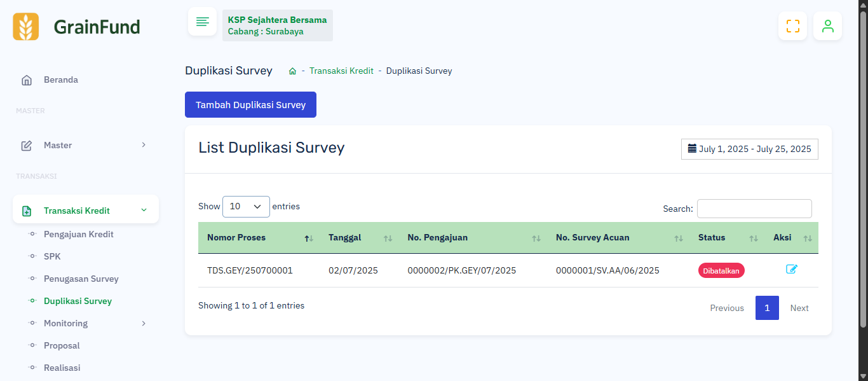The height and width of the screenshot is (381, 868).
Task: Click the GrainFund wheat logo icon
Action: click(x=26, y=27)
